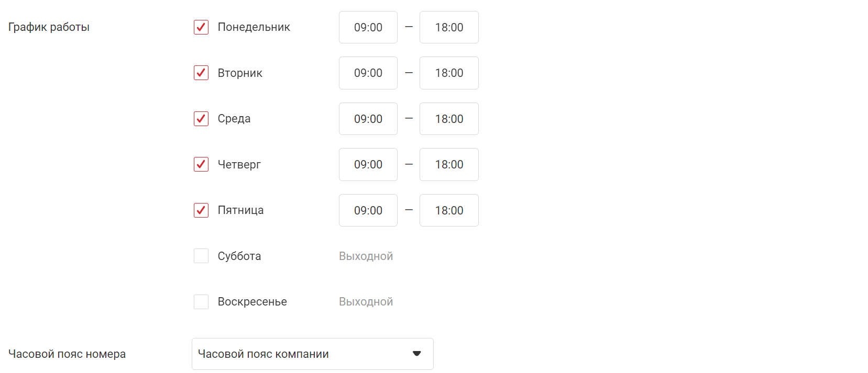Toggle the Среда workday checkbox
868x373 pixels.
tap(201, 119)
